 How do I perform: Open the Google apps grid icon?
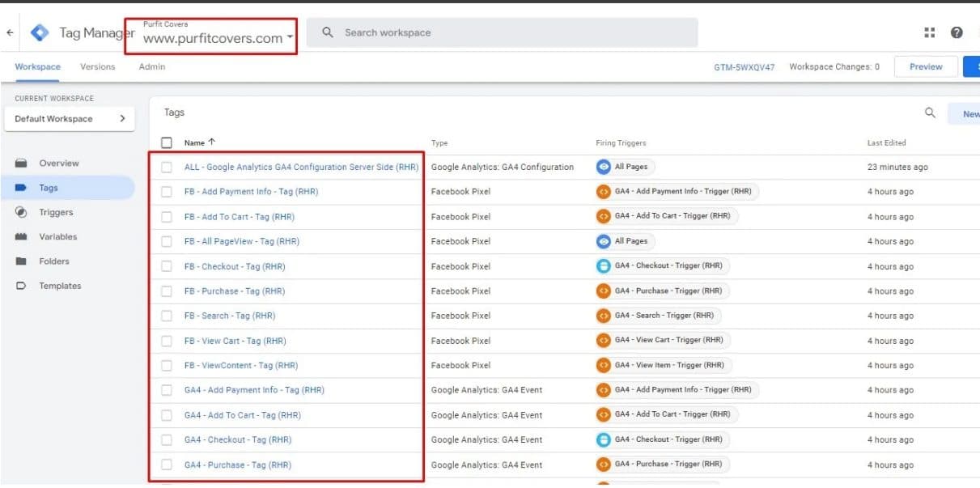(929, 32)
